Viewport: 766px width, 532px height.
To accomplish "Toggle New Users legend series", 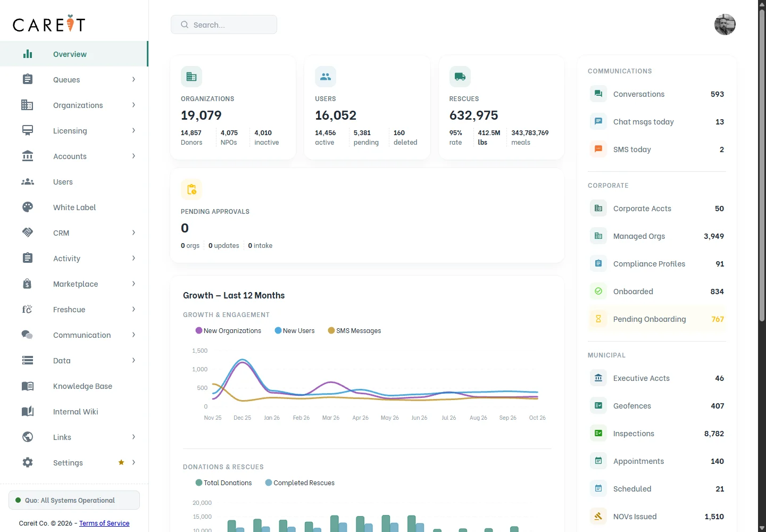I will coord(295,330).
